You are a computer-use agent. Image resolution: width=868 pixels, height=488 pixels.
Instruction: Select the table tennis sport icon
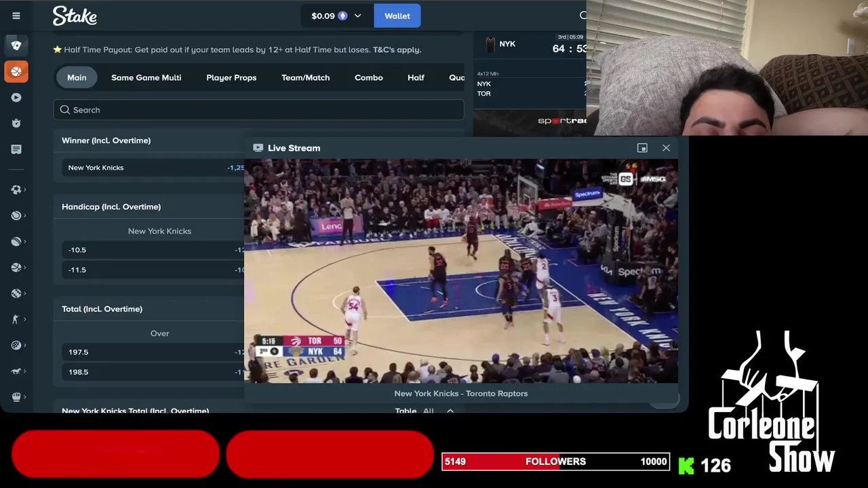[16, 345]
